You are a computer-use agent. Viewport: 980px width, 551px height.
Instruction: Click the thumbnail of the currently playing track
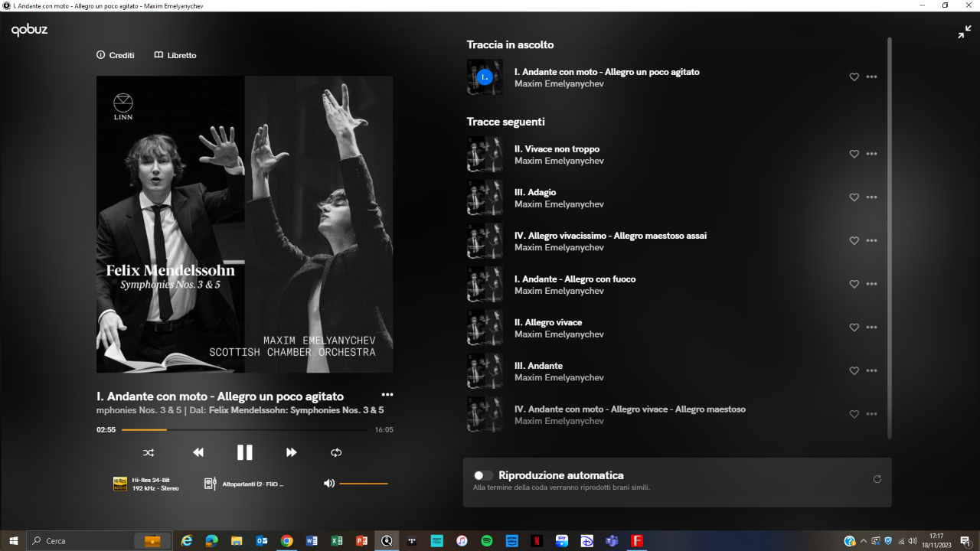point(485,77)
